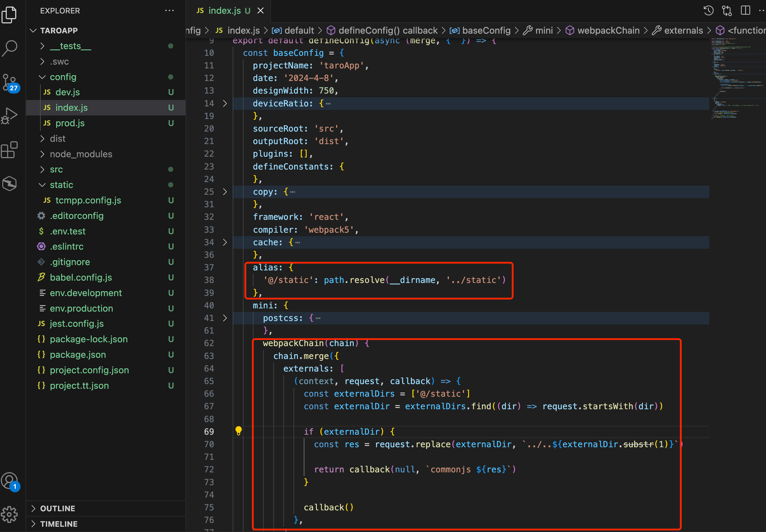Screen dimensions: 766x532
Task: Open prod.js in the explorer
Action: click(70, 123)
